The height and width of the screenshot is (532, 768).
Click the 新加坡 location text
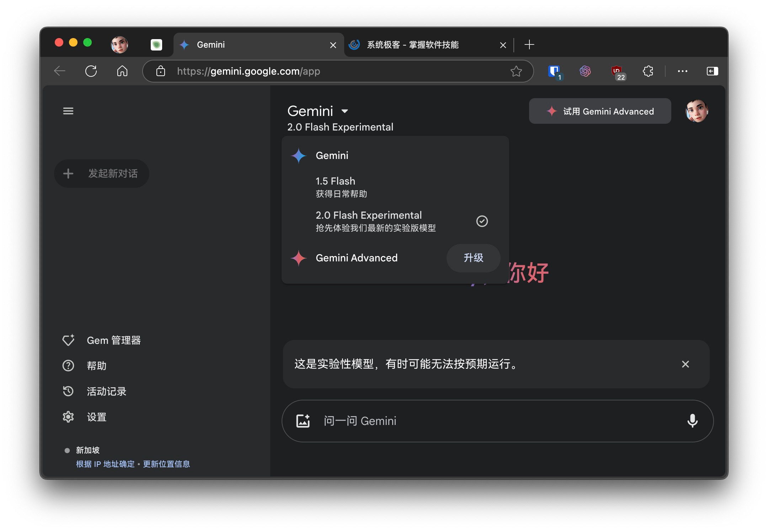point(87,450)
